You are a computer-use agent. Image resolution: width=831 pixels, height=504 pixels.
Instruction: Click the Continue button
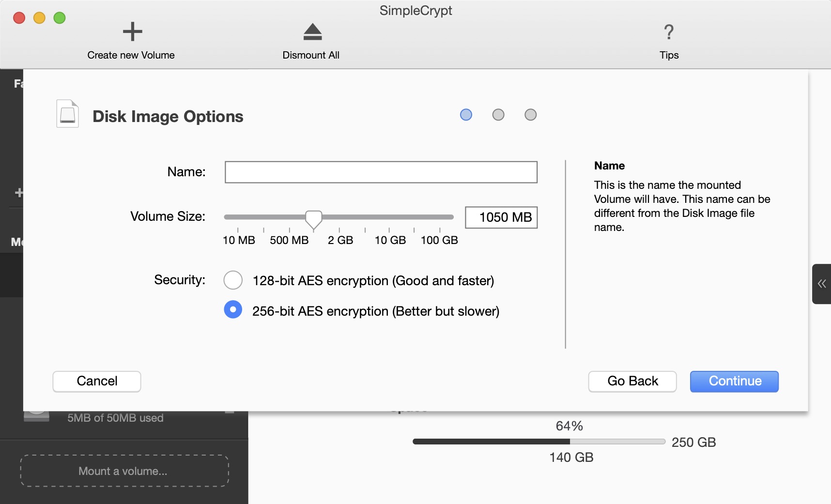pos(734,381)
